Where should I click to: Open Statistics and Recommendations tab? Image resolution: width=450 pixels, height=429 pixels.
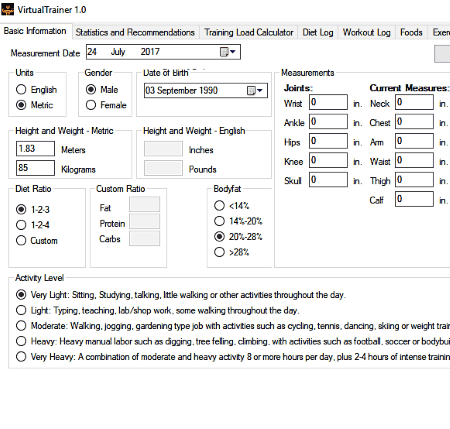tap(135, 32)
